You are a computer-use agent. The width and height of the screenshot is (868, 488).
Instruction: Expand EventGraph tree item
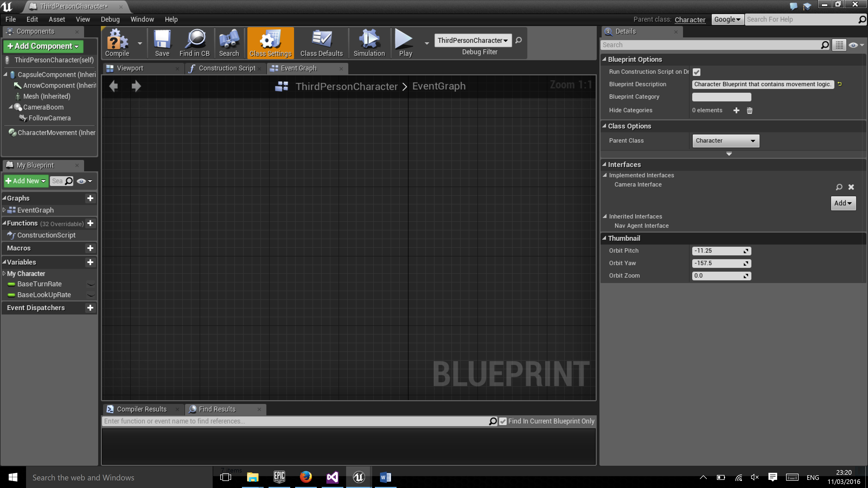[x=4, y=210]
